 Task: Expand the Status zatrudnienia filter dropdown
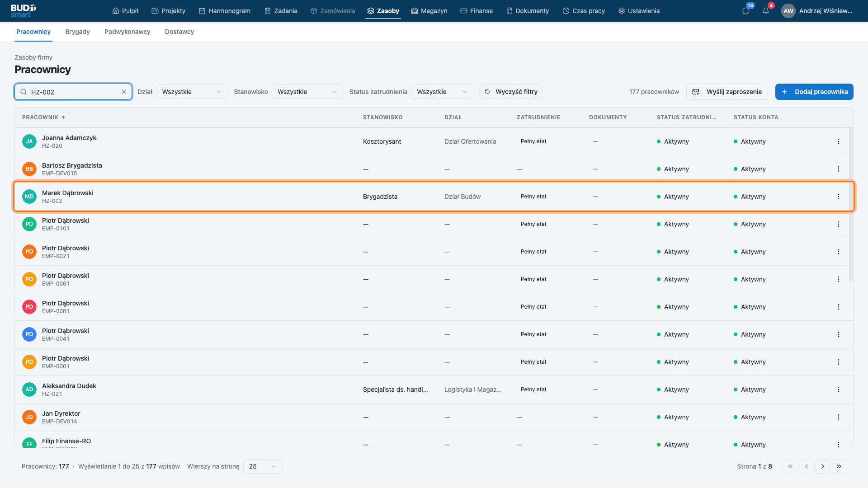[442, 92]
